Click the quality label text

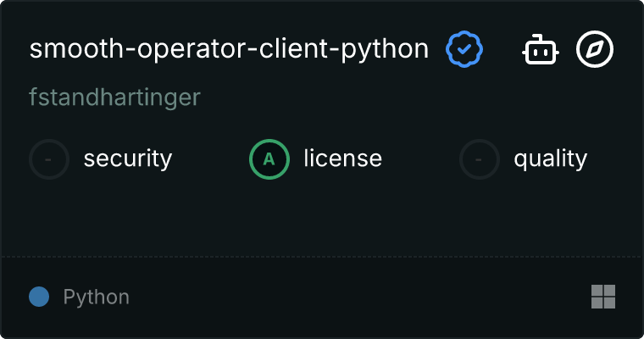(x=550, y=158)
